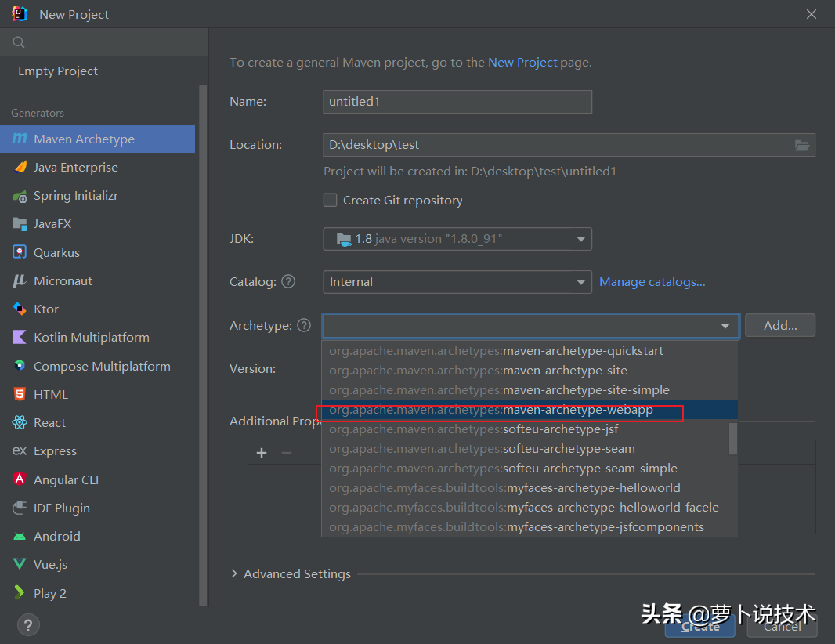Open the Catalog Internal dropdown
Screen dimensions: 835x644
(x=457, y=282)
